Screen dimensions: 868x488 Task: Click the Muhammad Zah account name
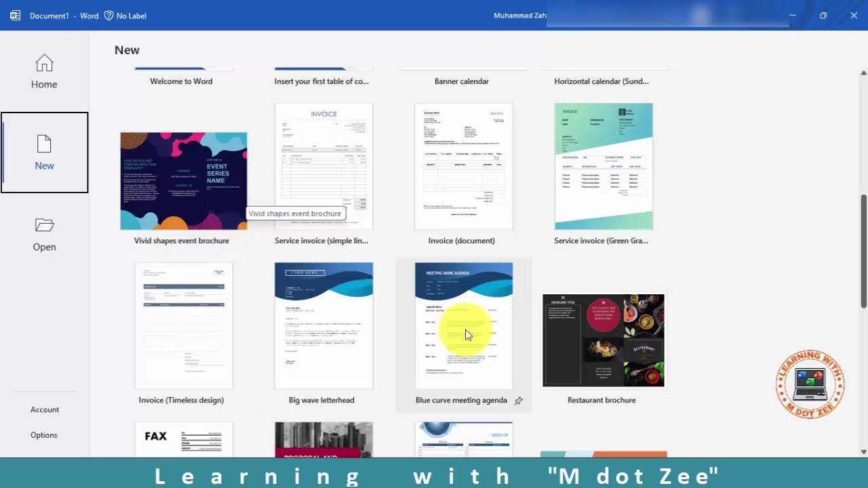point(520,16)
